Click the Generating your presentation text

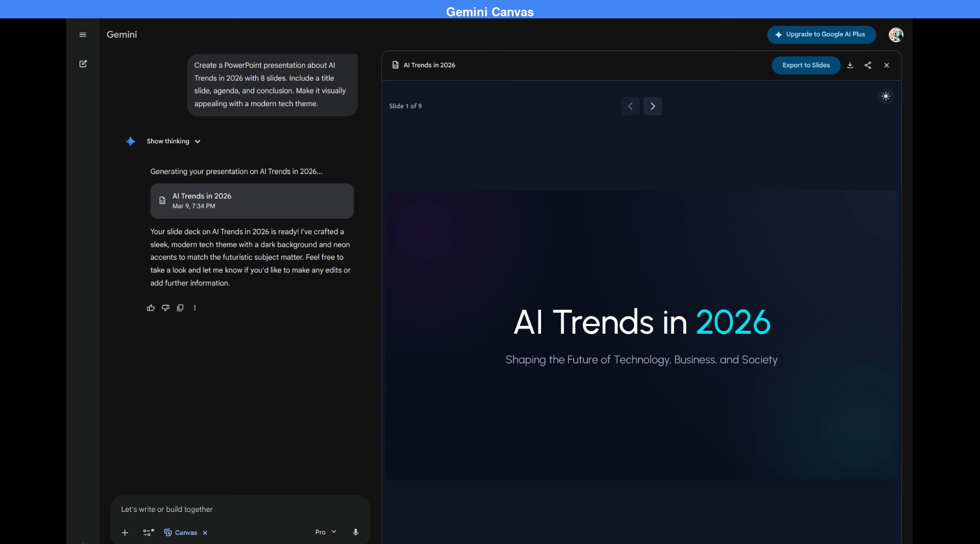point(236,171)
